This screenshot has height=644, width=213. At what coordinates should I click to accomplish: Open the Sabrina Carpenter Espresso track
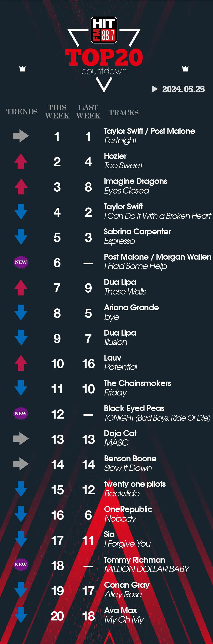coord(137,237)
